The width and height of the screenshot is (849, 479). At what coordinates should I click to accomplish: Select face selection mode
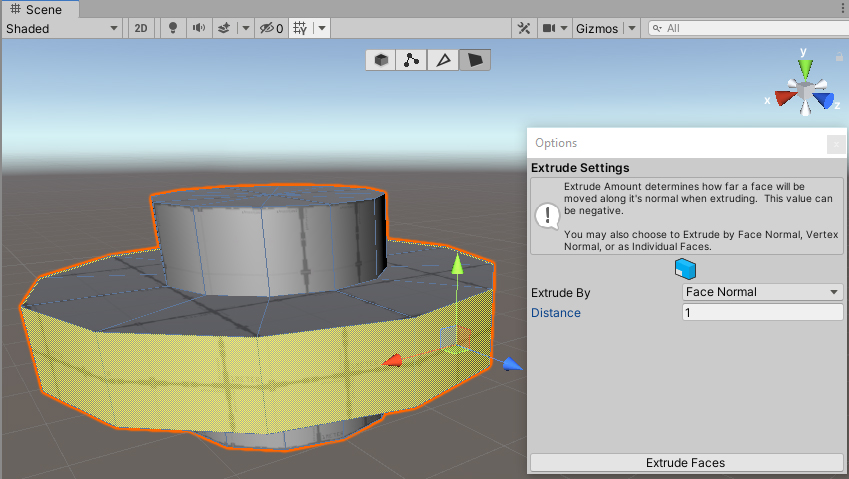click(x=475, y=60)
